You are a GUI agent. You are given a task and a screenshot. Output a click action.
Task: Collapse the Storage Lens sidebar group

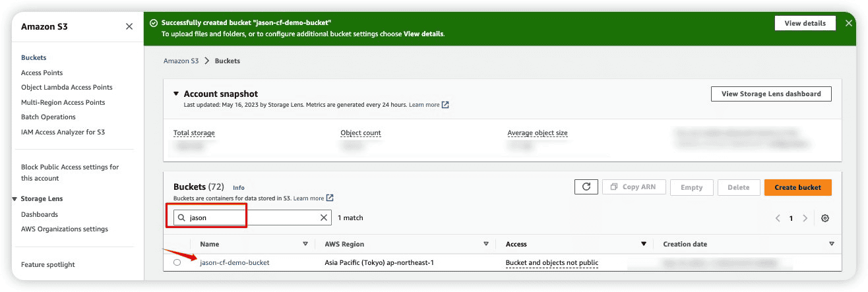click(15, 199)
